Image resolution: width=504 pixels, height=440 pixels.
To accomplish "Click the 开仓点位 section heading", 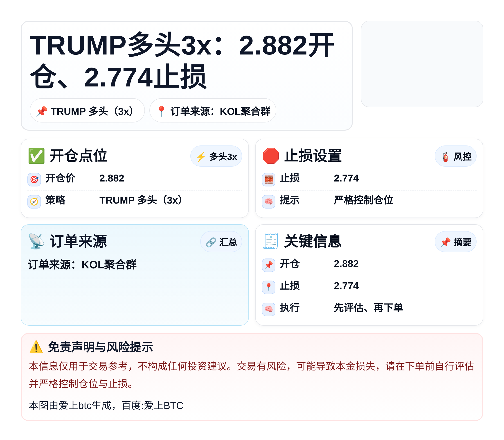I will pyautogui.click(x=79, y=156).
